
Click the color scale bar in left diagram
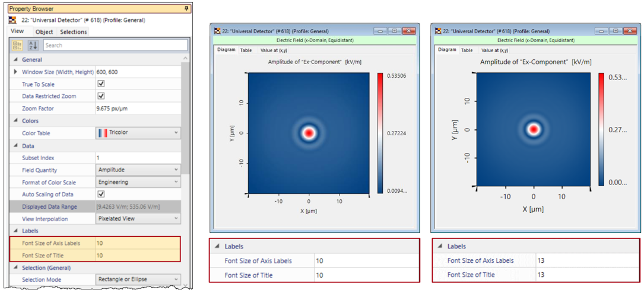click(x=380, y=133)
